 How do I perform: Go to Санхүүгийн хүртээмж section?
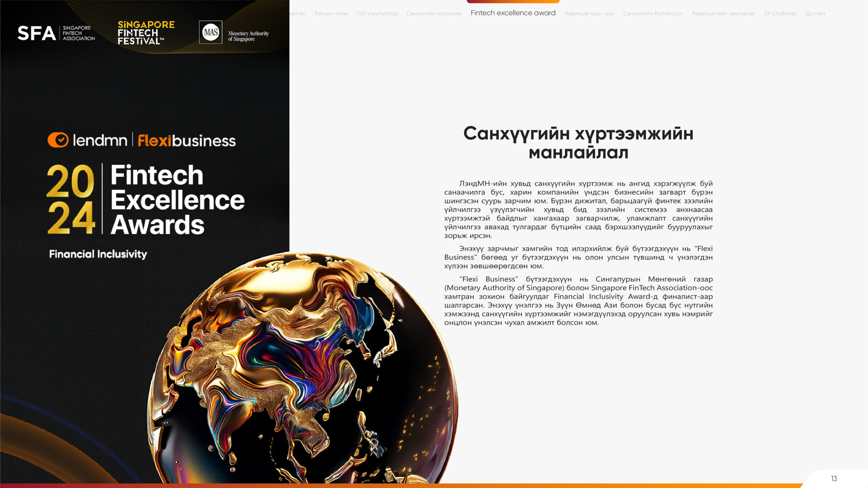click(434, 14)
